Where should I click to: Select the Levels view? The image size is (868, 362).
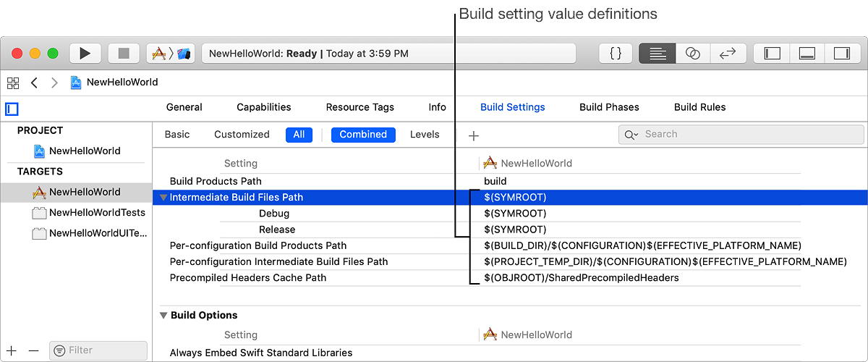pos(425,135)
